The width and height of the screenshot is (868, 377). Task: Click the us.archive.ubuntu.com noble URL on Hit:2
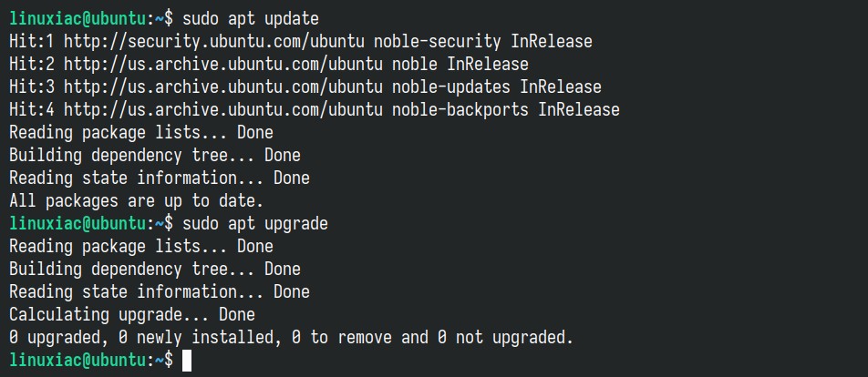coord(223,64)
